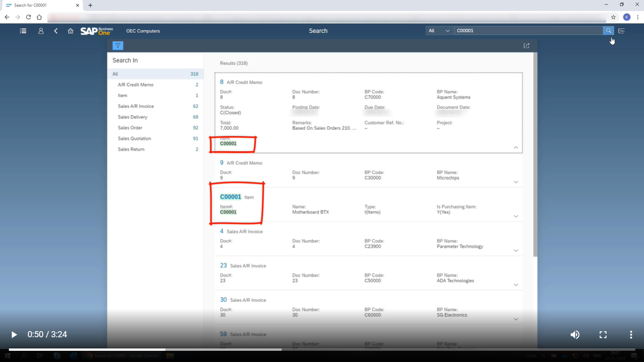Filter results by A/R Credit Memo
This screenshot has width=644, height=362.
point(155,85)
